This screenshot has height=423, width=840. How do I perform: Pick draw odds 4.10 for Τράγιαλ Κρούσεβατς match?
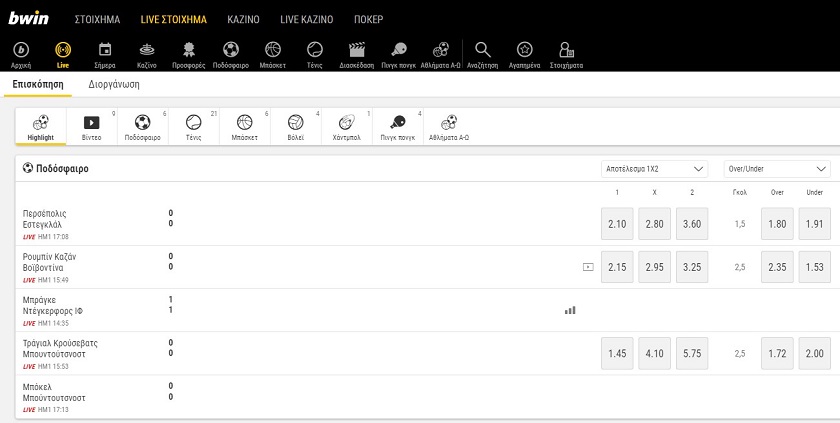tap(655, 353)
